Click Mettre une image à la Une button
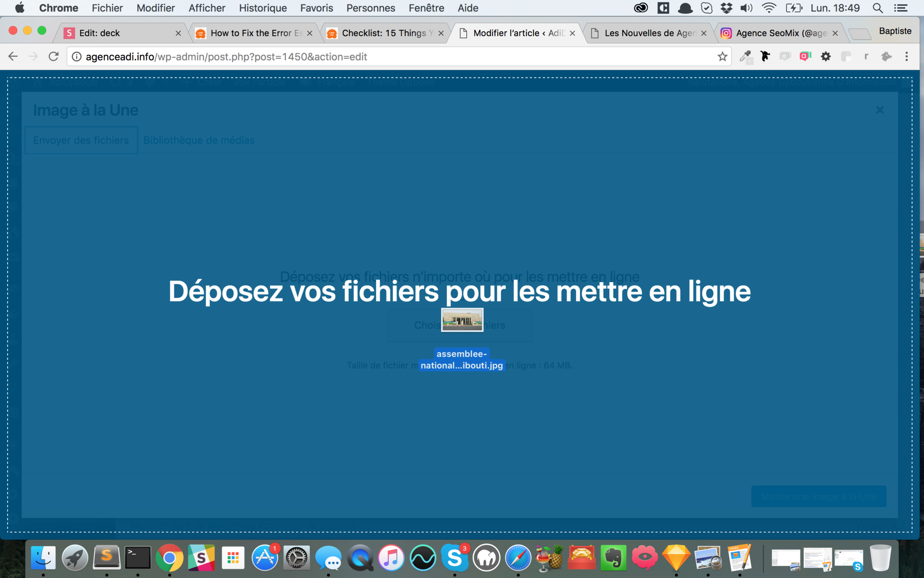 pos(818,497)
